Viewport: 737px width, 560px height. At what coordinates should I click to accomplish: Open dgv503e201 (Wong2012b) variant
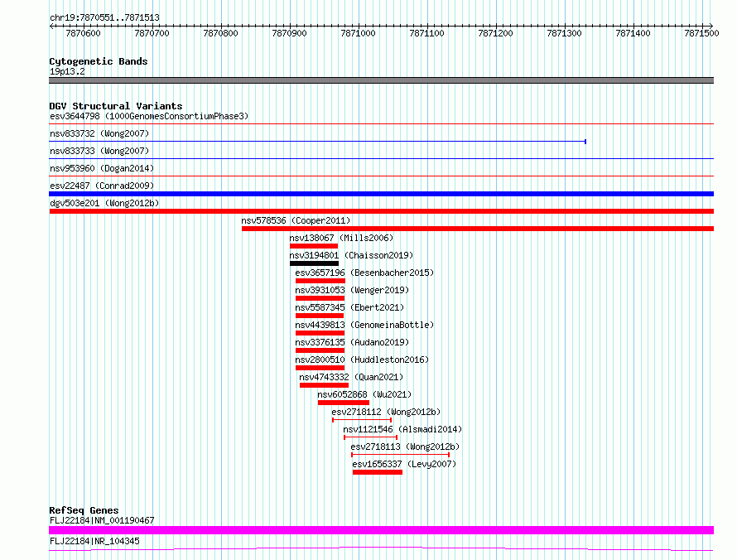click(104, 203)
